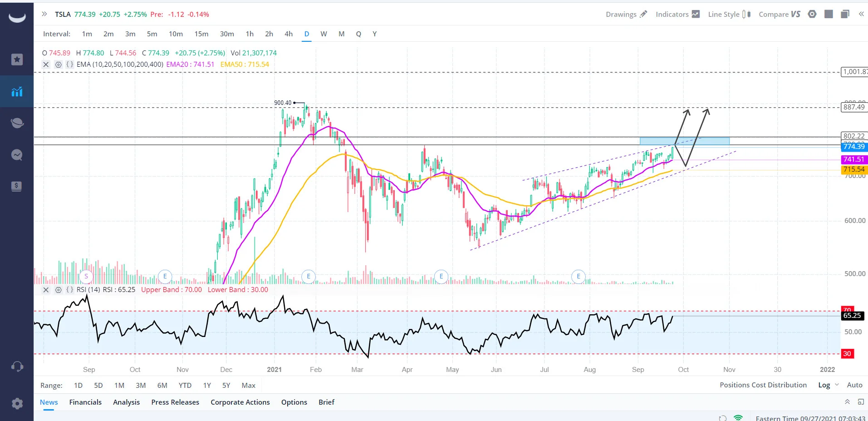
Task: Select the D daily interval
Action: pos(307,34)
